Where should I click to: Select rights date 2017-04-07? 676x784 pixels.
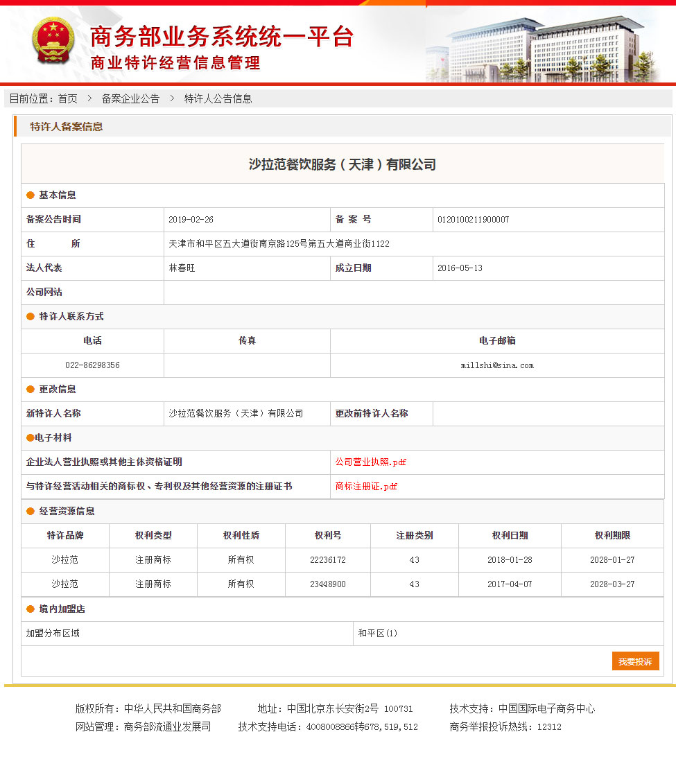(510, 584)
